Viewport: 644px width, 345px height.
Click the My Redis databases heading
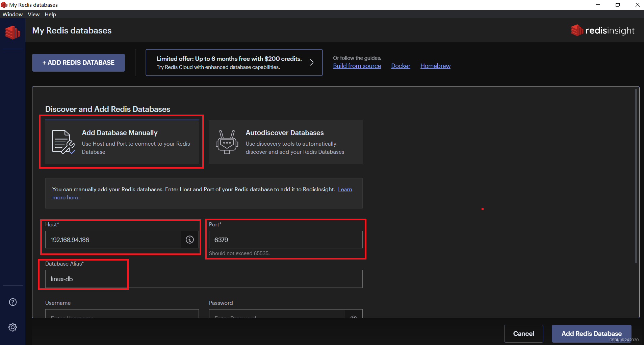point(72,30)
